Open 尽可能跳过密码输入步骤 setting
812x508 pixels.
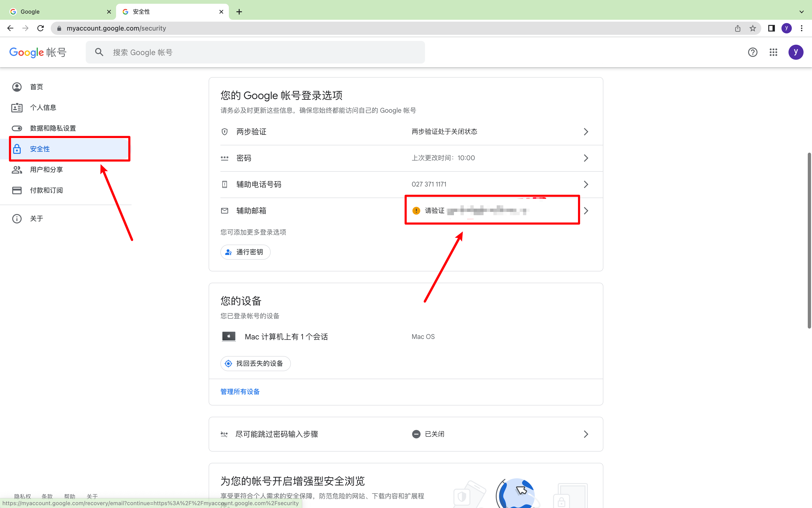point(406,434)
